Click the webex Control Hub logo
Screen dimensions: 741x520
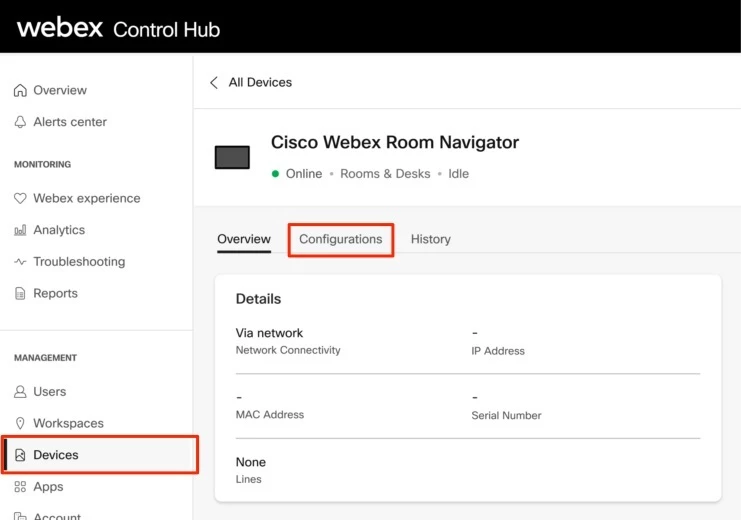[119, 28]
